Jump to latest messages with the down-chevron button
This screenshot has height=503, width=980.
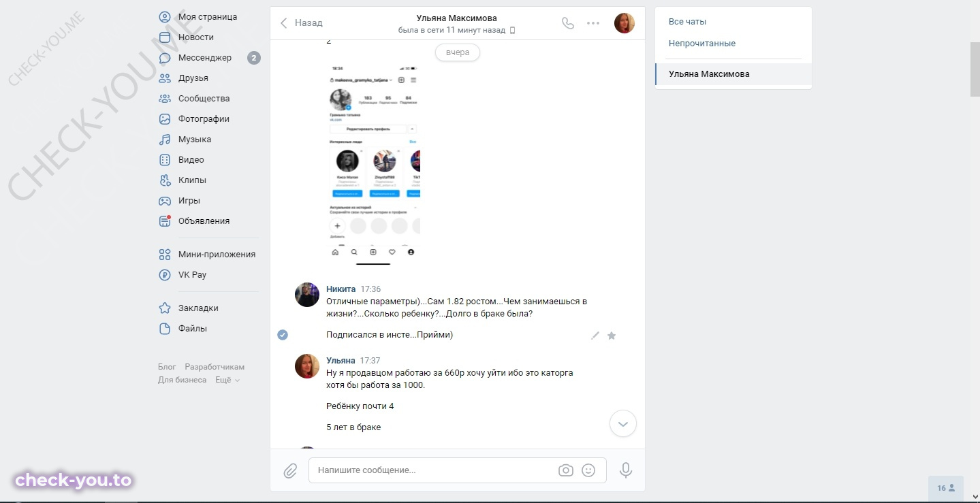pyautogui.click(x=623, y=423)
